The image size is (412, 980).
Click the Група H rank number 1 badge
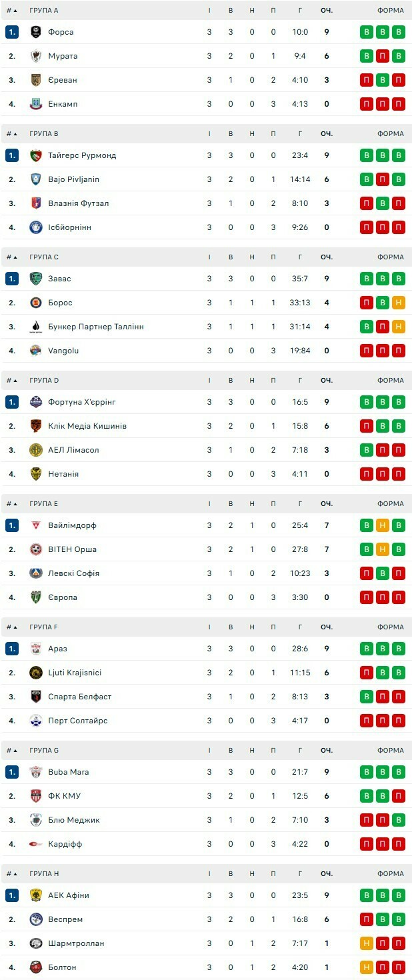pos(12,895)
